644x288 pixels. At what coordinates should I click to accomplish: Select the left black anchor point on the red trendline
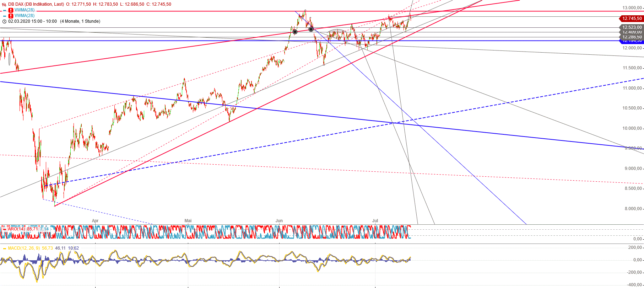(x=295, y=32)
